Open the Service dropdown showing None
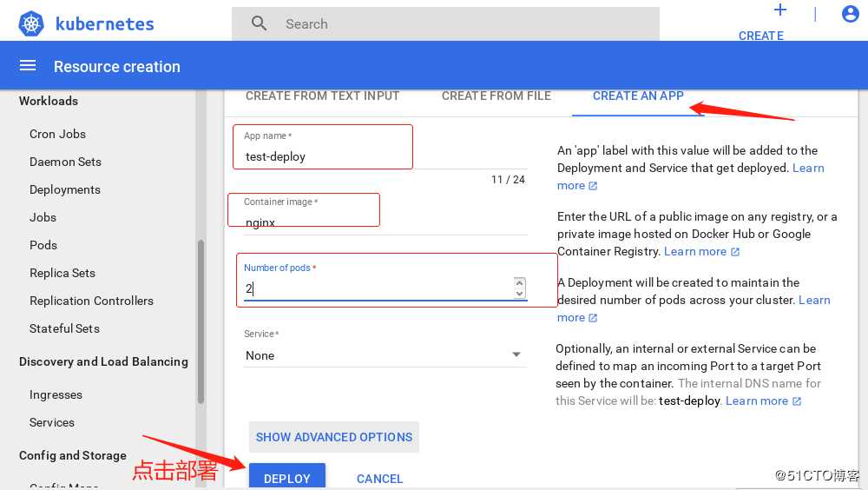Image resolution: width=868 pixels, height=490 pixels. pyautogui.click(x=385, y=355)
